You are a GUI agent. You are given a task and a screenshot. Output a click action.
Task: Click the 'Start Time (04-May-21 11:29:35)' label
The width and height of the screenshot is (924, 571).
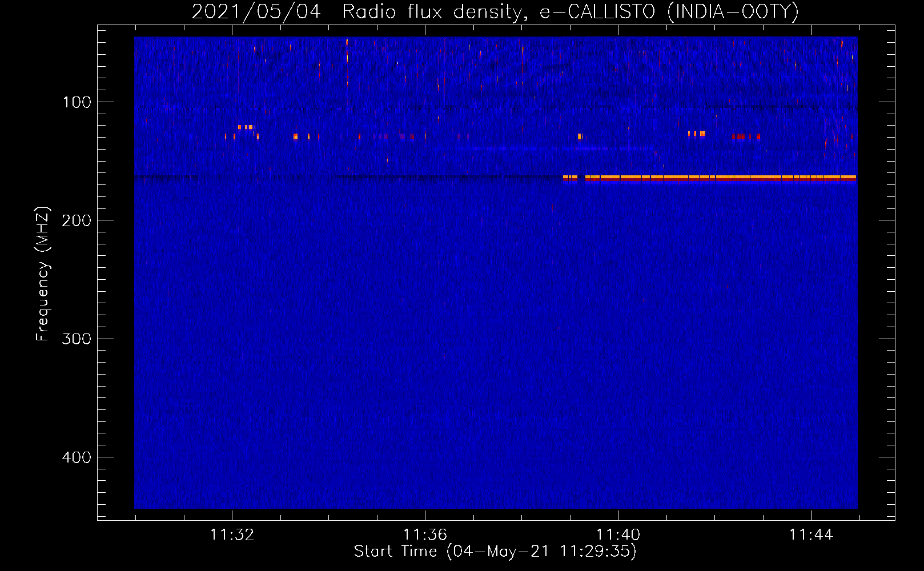pyautogui.click(x=495, y=552)
